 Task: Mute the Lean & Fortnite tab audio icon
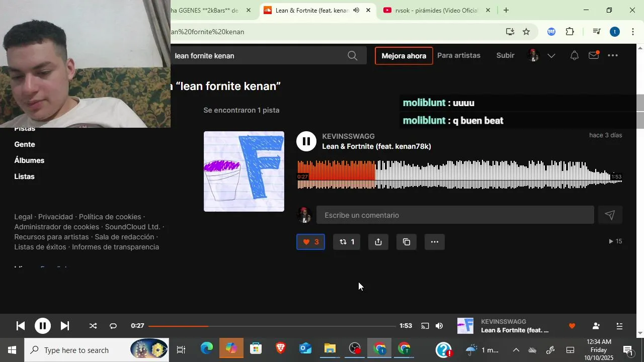pyautogui.click(x=356, y=10)
